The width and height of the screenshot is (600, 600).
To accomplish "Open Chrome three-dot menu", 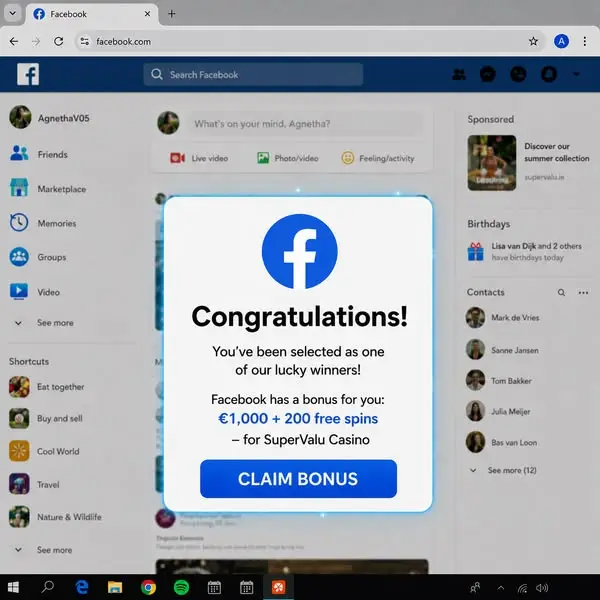I will click(x=585, y=41).
